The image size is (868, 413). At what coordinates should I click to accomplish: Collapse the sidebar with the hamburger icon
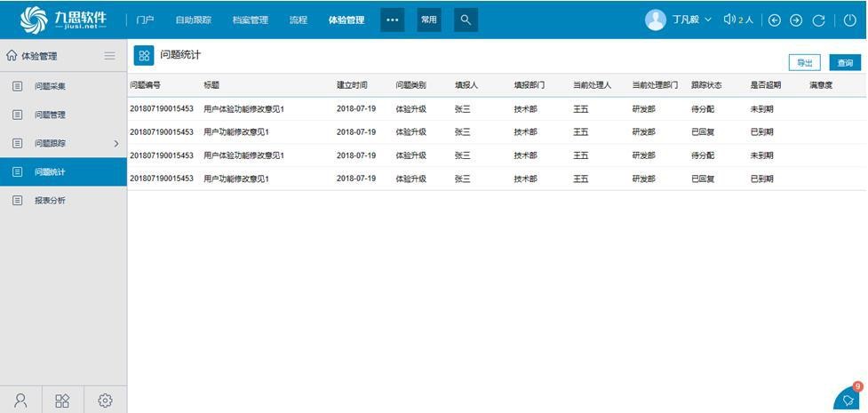(109, 55)
